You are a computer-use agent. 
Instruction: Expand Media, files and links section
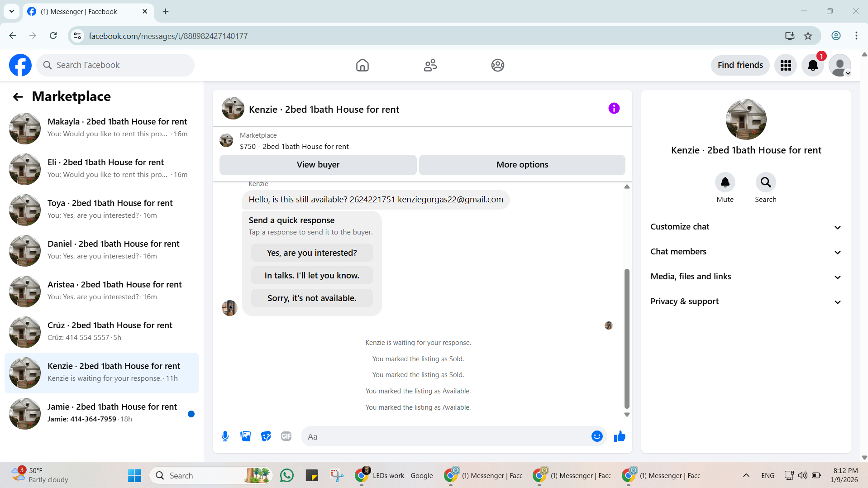tap(746, 277)
